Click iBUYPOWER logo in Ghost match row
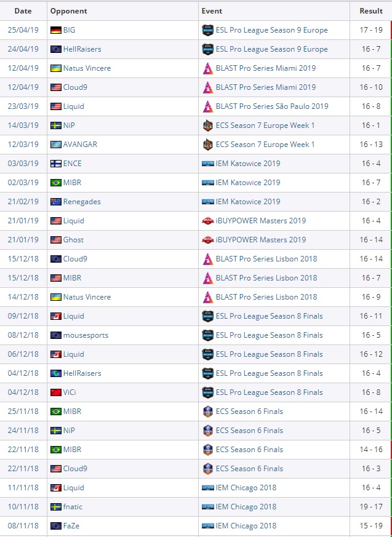 [x=207, y=240]
